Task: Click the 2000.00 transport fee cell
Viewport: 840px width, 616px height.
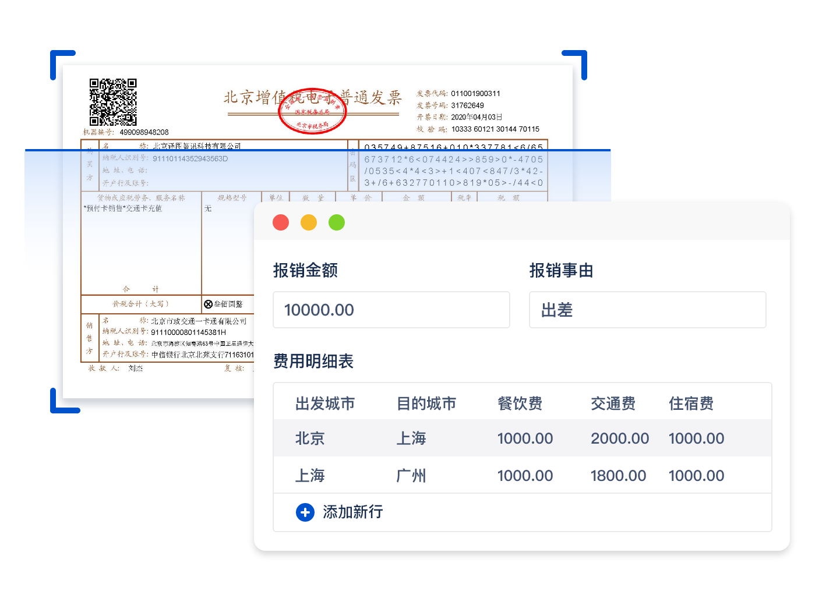Action: coord(619,438)
